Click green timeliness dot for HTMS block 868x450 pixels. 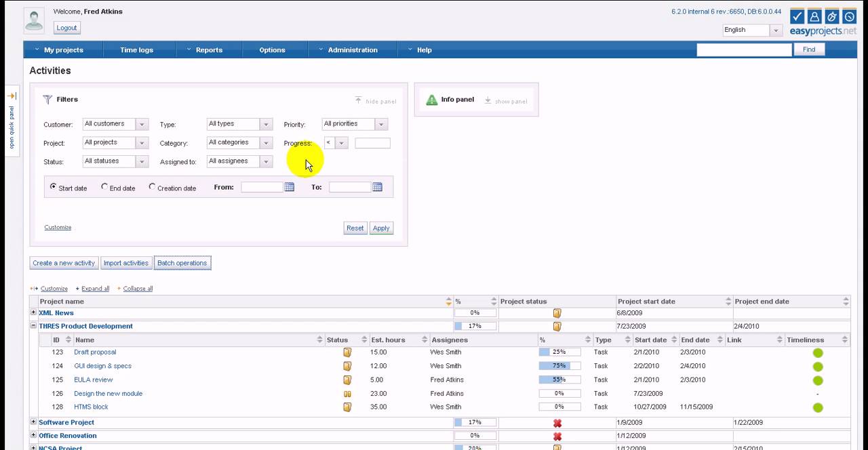(818, 407)
